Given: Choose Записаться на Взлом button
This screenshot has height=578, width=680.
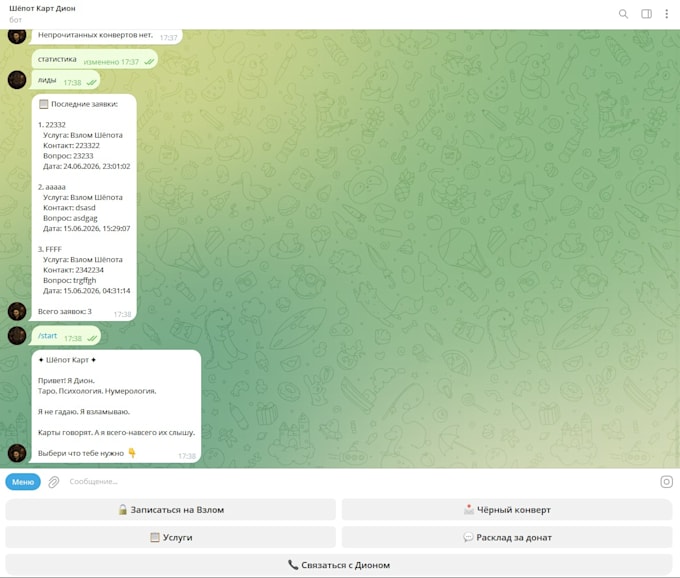Looking at the screenshot, I should [x=170, y=510].
